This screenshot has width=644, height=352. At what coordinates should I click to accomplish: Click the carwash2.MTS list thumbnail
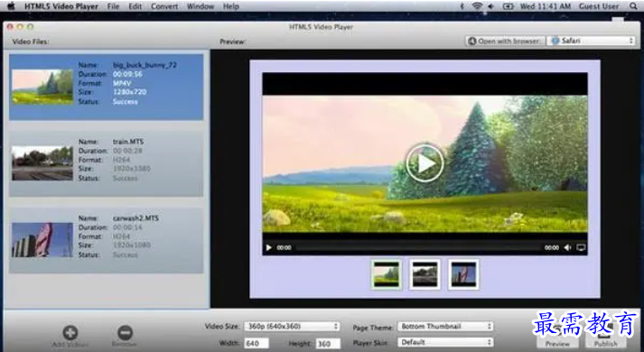coord(42,240)
